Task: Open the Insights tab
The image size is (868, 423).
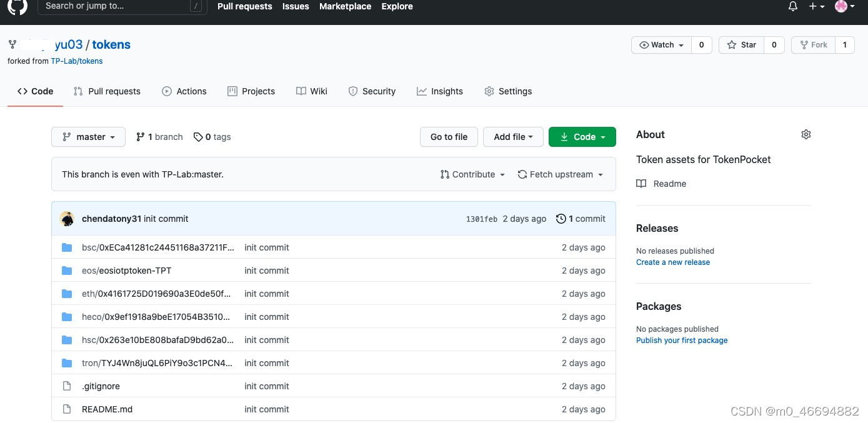Action: tap(440, 91)
